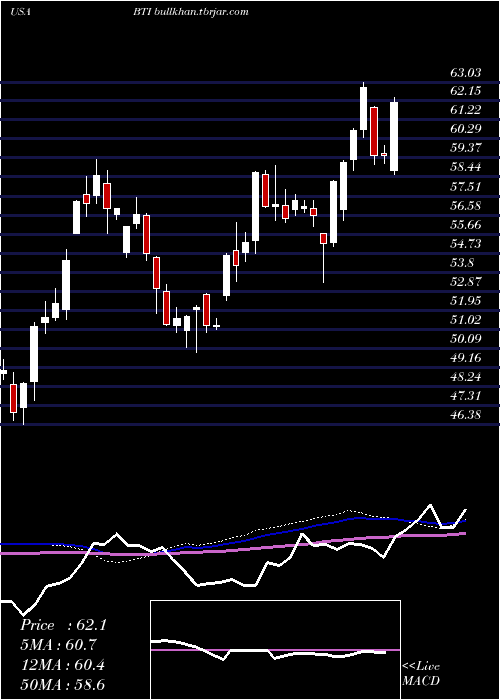Click the 53.8 price axis label
500x700 pixels.
461,263
